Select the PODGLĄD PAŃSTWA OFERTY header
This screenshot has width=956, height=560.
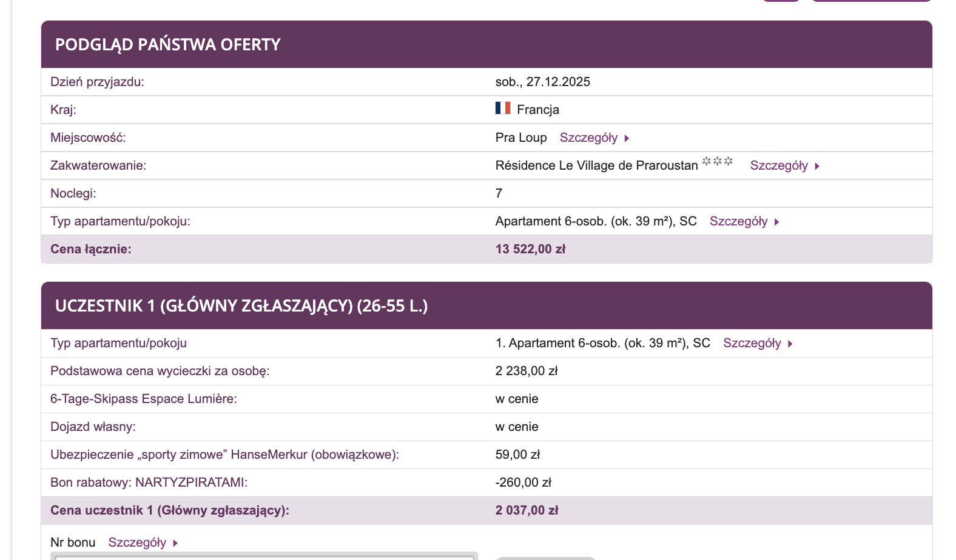168,44
